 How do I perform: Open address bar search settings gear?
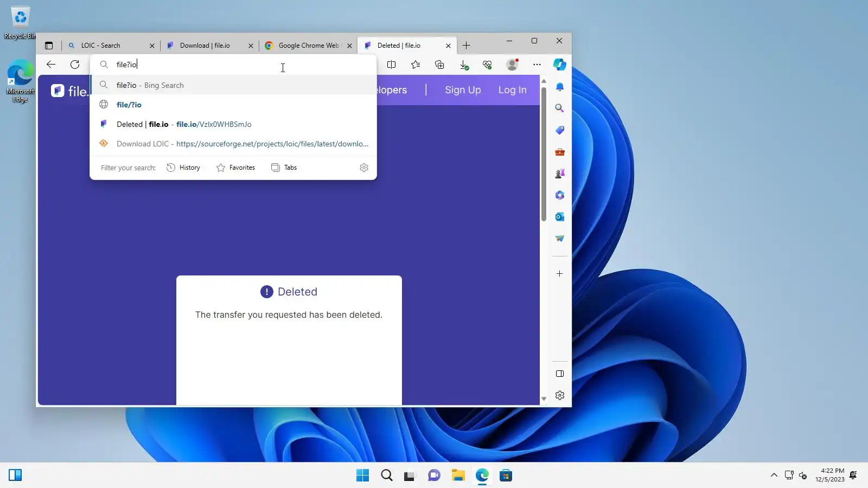point(364,168)
